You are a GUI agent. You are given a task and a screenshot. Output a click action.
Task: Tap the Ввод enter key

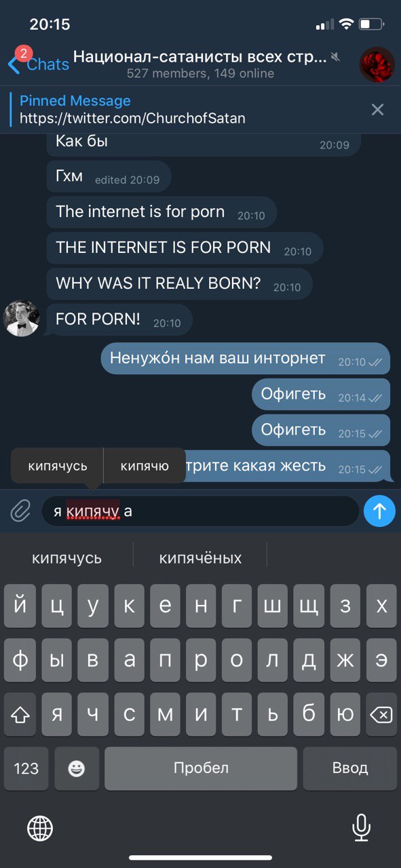pyautogui.click(x=350, y=768)
